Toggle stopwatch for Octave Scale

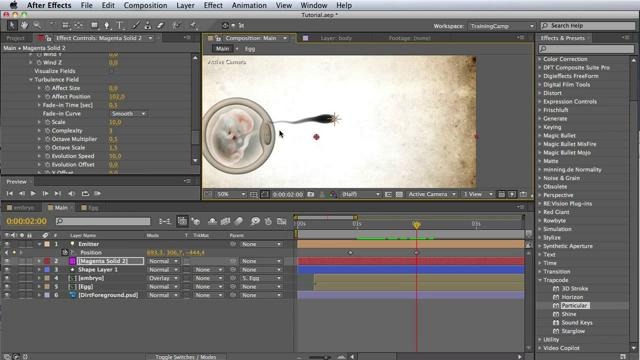[x=47, y=148]
